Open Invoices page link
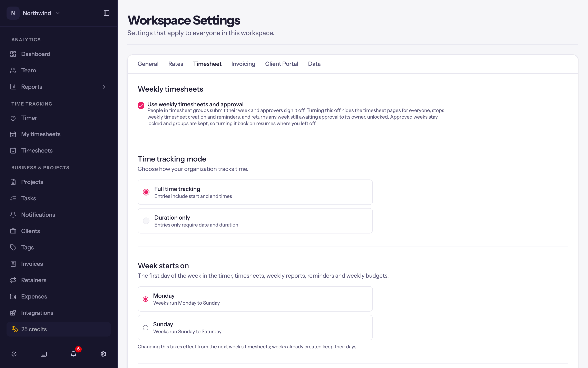Screen dimensions: 588x368 pyautogui.click(x=59, y=264)
